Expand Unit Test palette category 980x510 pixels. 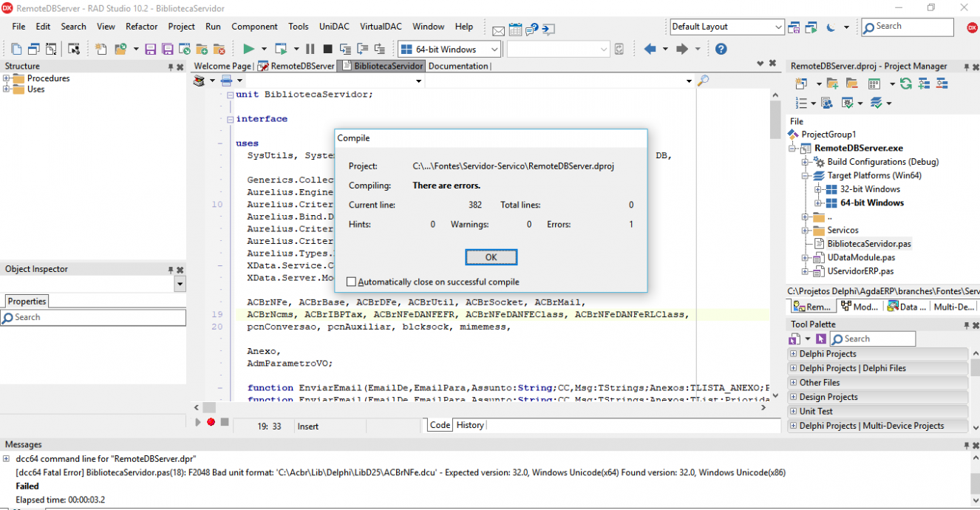(x=794, y=412)
